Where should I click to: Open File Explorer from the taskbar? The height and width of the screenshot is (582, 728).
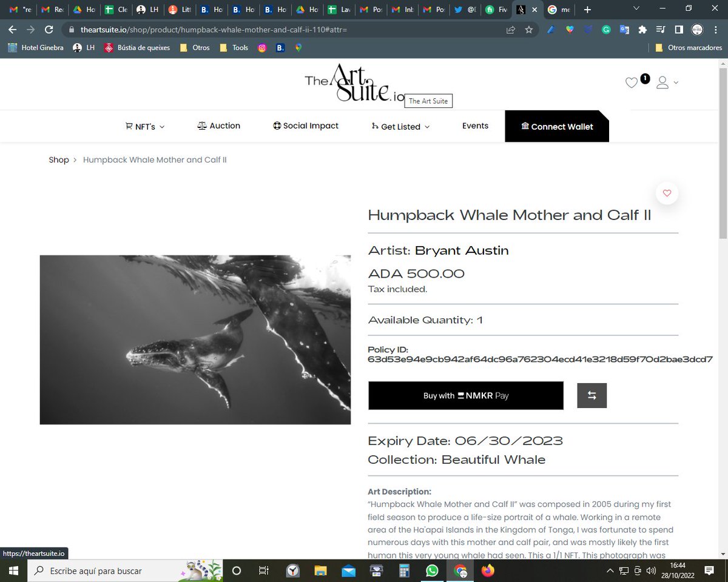point(320,570)
